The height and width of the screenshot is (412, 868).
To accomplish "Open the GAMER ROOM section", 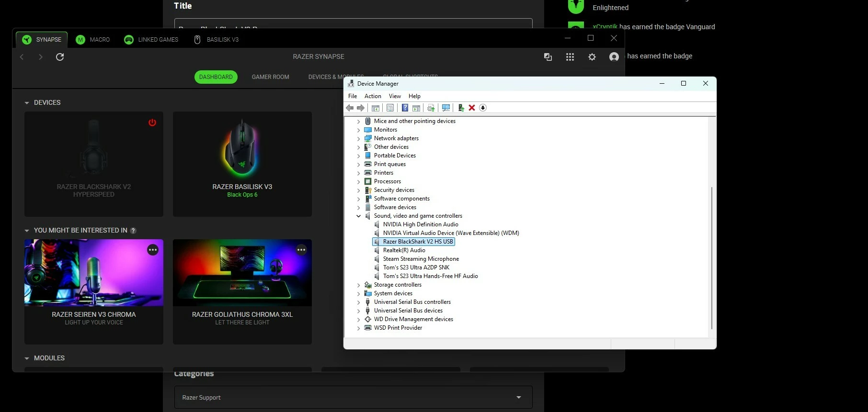I will [x=271, y=77].
